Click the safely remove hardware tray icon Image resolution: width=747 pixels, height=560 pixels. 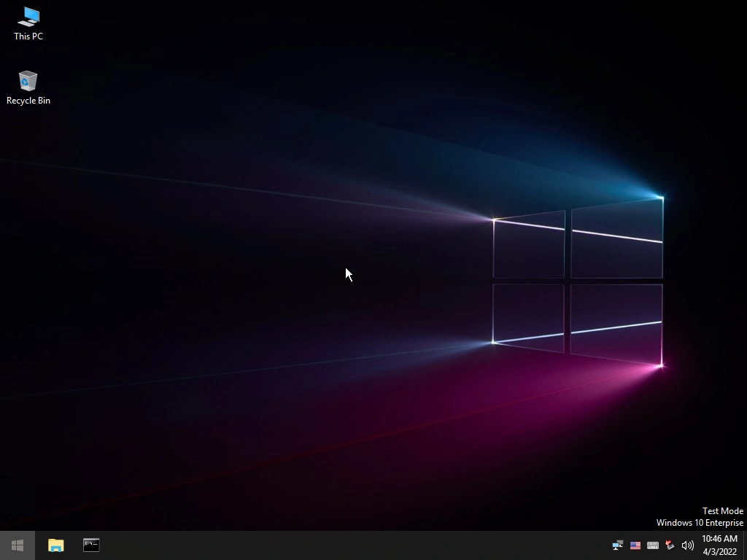pos(670,545)
